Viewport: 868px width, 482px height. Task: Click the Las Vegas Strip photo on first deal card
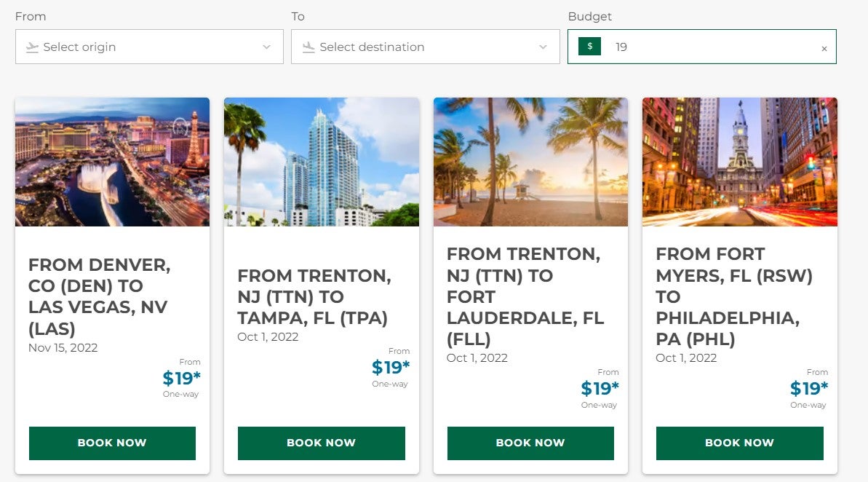point(112,161)
